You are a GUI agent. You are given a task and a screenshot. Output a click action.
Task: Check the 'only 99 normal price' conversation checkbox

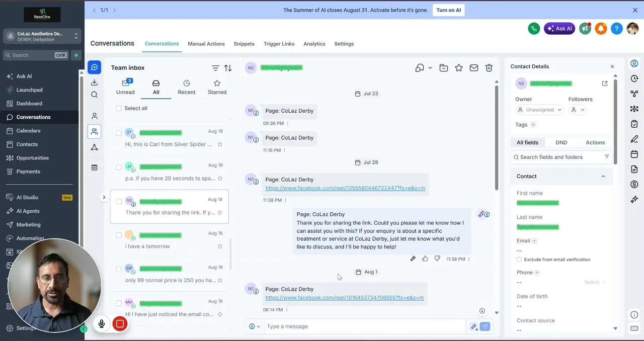119,269
